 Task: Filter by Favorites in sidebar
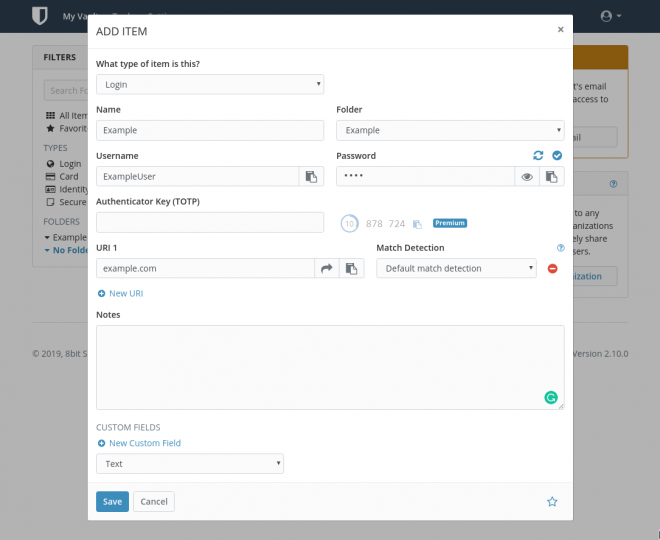[x=67, y=128]
